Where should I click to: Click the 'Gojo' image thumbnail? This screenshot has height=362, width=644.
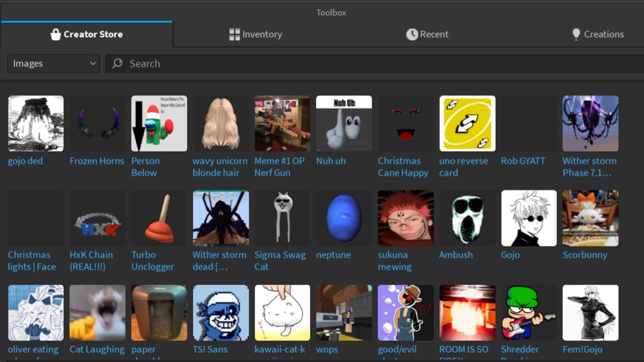coord(529,218)
